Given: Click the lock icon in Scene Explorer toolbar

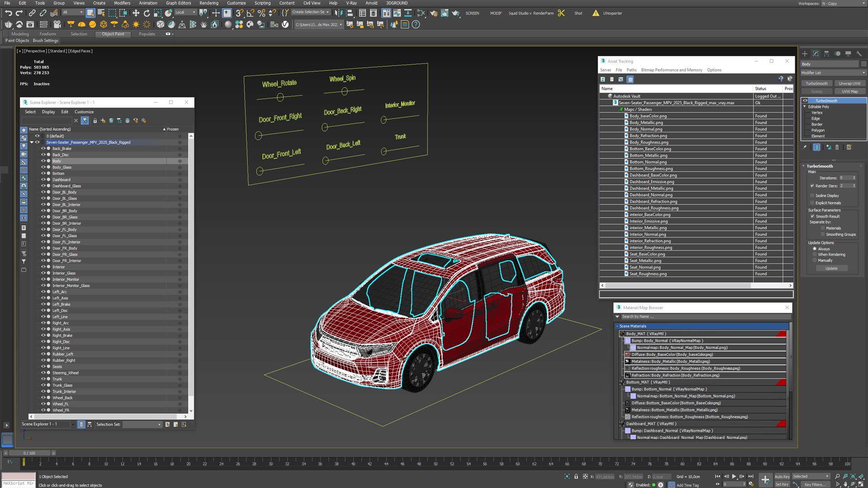Looking at the screenshot, I should click(95, 121).
